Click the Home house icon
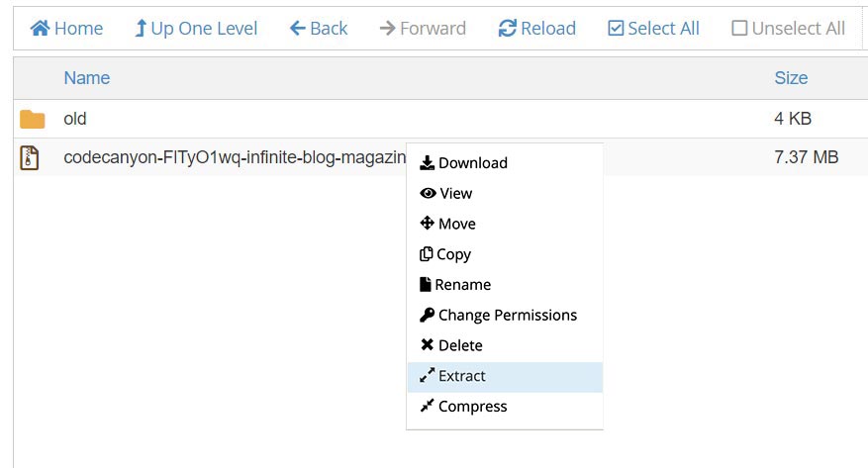The height and width of the screenshot is (468, 868). pos(40,29)
